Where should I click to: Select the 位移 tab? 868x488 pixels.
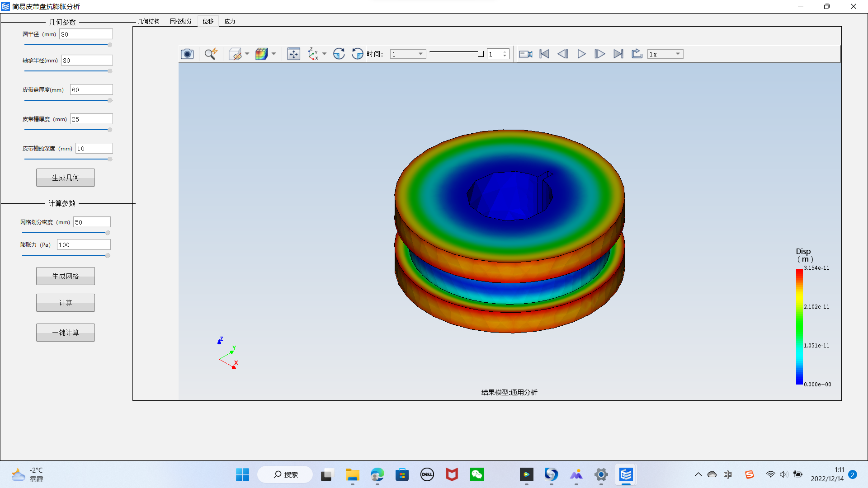pos(208,21)
